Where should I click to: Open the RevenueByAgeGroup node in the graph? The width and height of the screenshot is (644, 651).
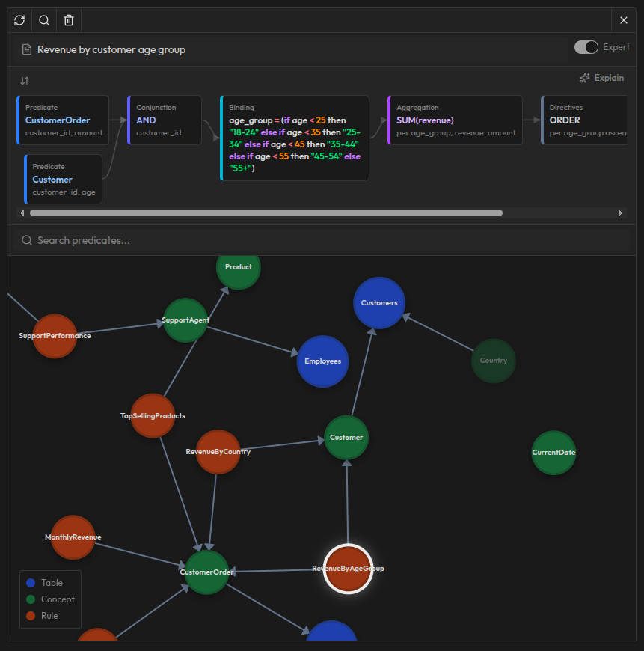[348, 569]
